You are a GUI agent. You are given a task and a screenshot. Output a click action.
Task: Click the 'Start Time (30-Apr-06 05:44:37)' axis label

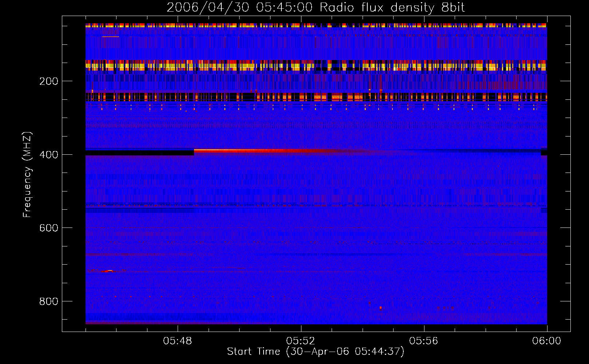(x=316, y=352)
